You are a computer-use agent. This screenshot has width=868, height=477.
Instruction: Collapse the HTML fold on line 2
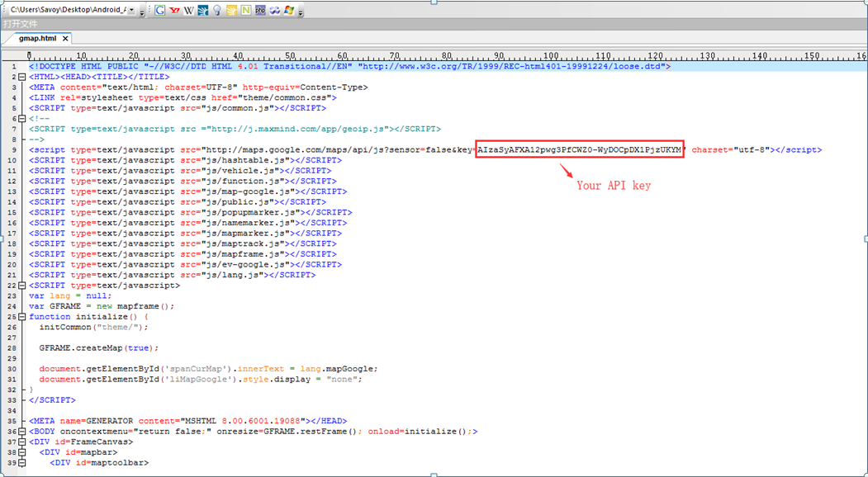coord(21,77)
